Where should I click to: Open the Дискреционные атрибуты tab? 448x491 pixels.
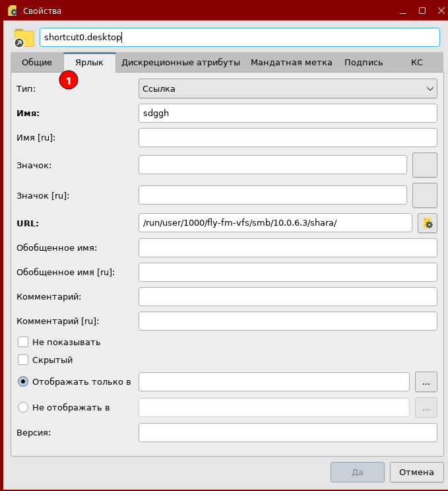pyautogui.click(x=181, y=63)
